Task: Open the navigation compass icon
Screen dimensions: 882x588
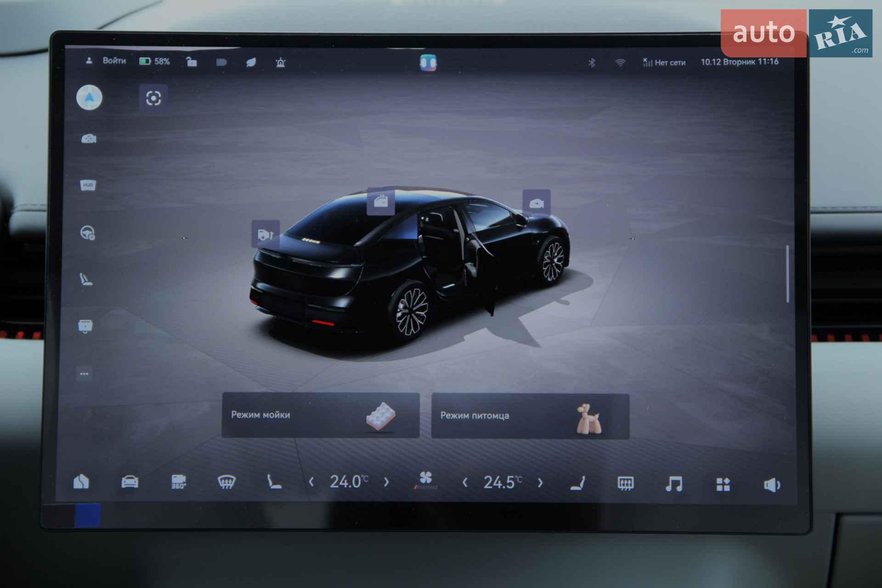Action: pyautogui.click(x=89, y=97)
